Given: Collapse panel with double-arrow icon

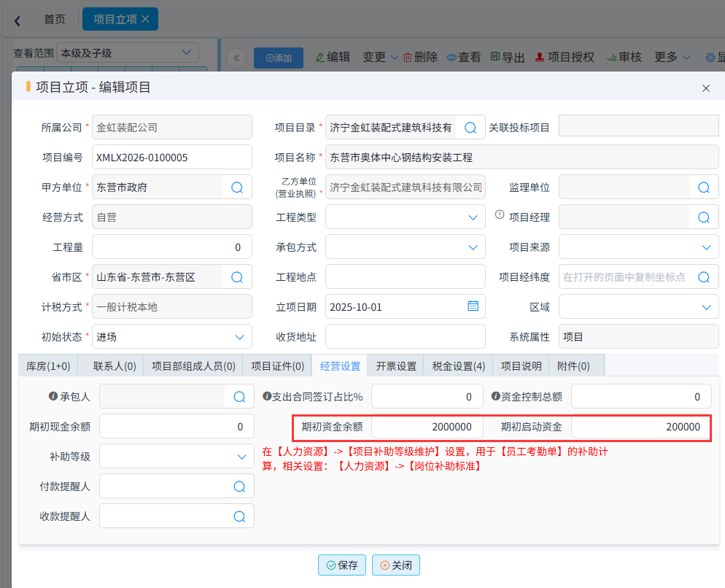Looking at the screenshot, I should pos(236,58).
